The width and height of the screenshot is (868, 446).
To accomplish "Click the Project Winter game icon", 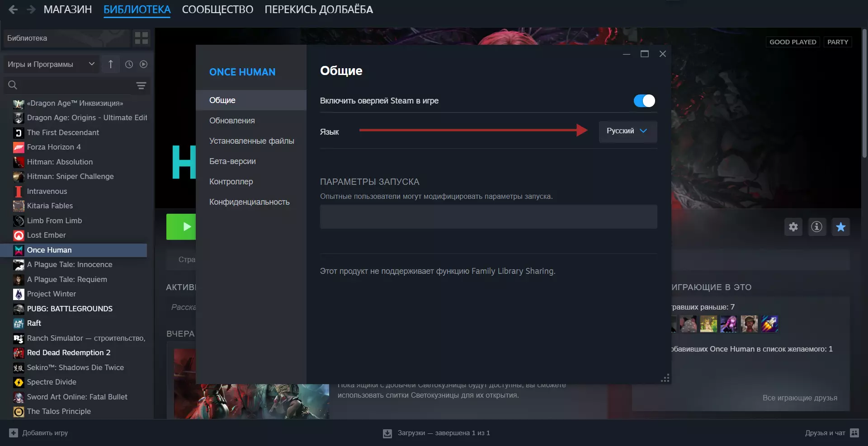I will click(19, 294).
